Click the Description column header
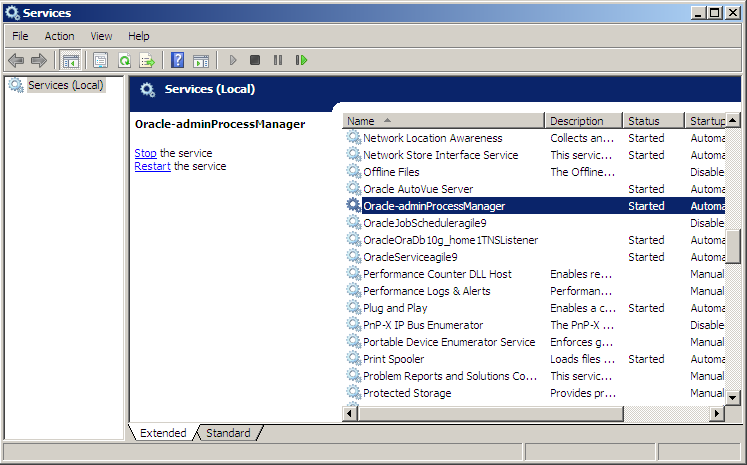The height and width of the screenshot is (465, 747). coord(583,121)
